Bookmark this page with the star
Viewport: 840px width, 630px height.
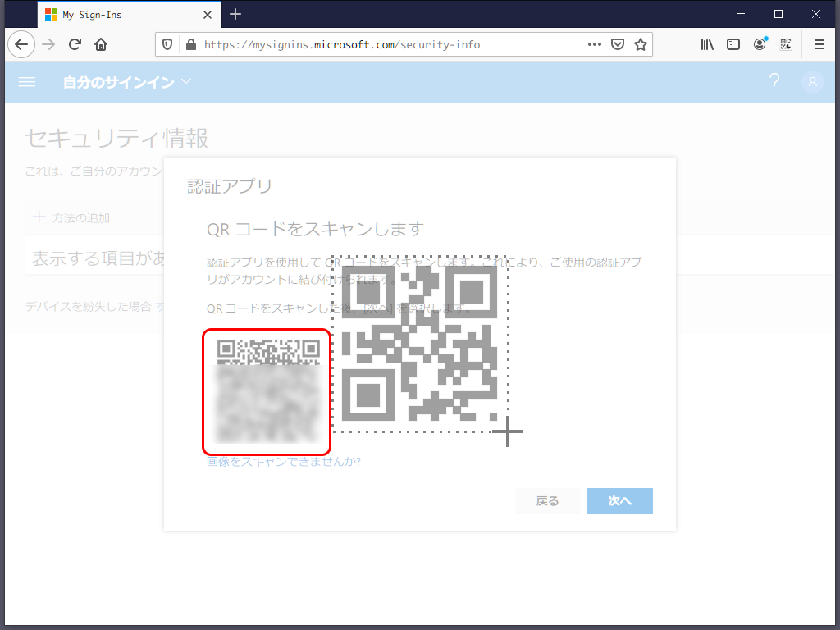click(x=641, y=44)
